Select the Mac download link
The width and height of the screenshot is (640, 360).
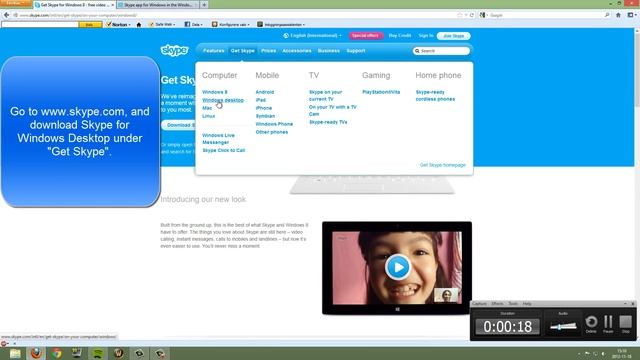(207, 108)
